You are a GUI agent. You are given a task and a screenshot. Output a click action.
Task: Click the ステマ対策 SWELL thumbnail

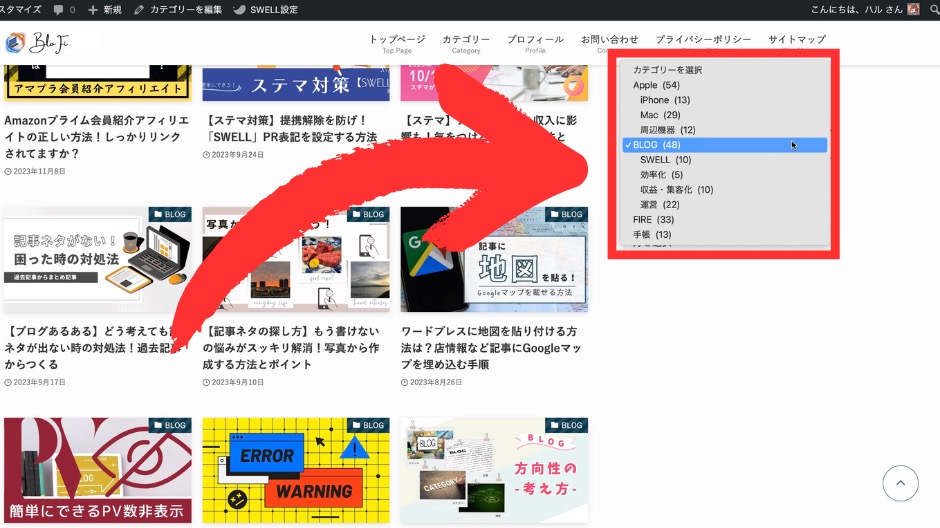(296, 82)
